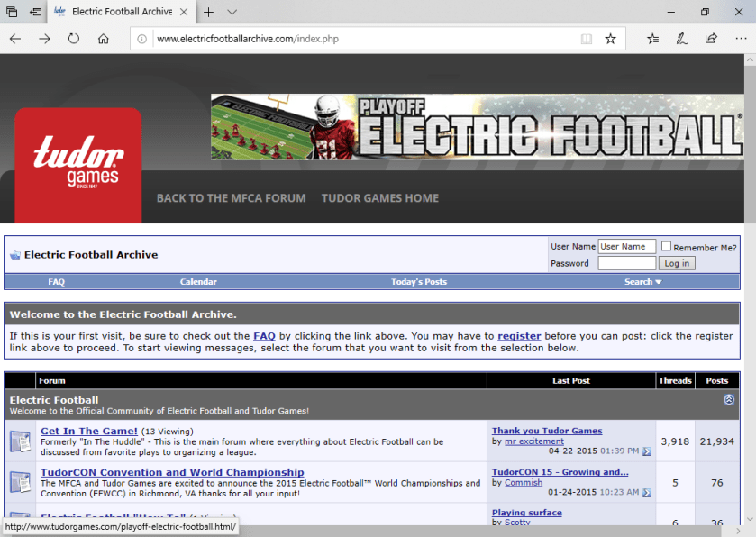Click the Playoff Electric Football banner
Image resolution: width=756 pixels, height=537 pixels.
point(477,127)
